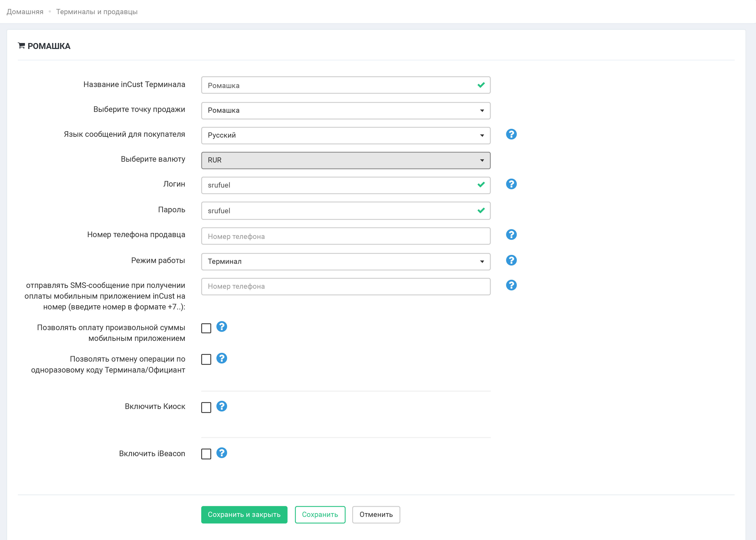Click the Сохранить и закрыть button
Screen dimensions: 756x540
pyautogui.click(x=244, y=515)
